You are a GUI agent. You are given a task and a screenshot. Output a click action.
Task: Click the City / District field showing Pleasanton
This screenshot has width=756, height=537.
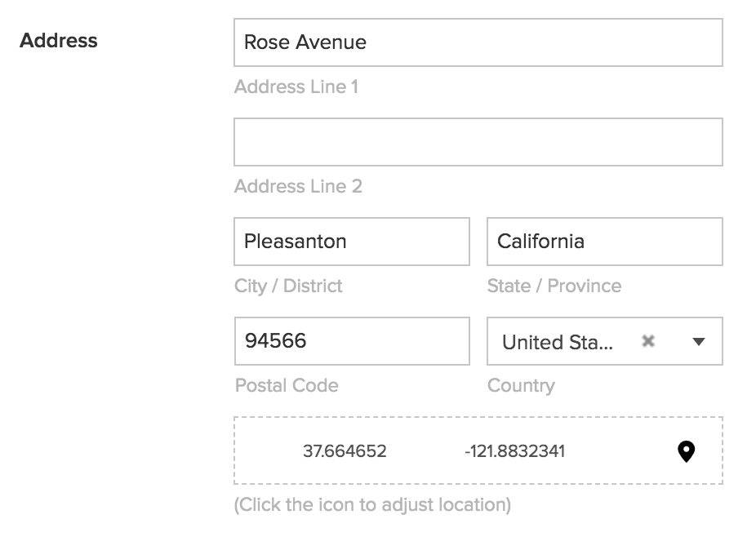coord(351,241)
